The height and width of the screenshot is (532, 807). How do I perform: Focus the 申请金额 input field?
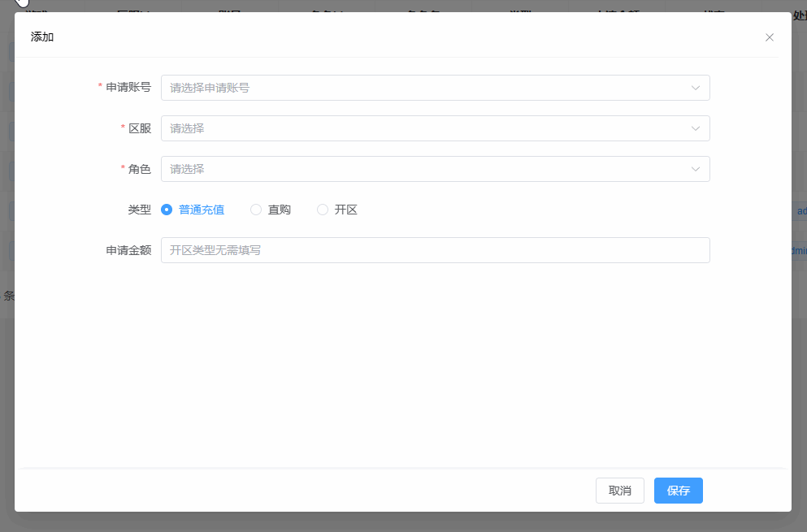point(436,250)
